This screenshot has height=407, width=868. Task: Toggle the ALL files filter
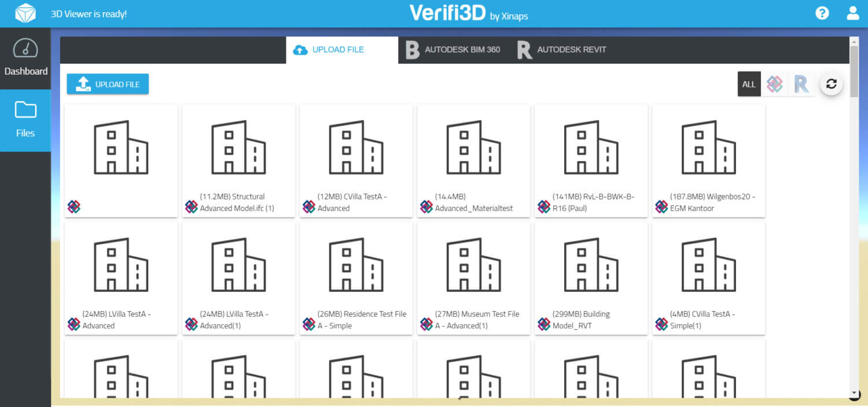749,84
